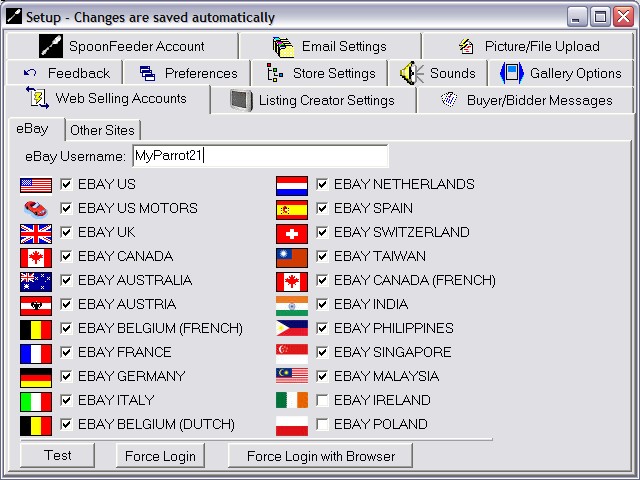Toggle the EBAY UK checkbox
The image size is (640, 480).
click(66, 232)
